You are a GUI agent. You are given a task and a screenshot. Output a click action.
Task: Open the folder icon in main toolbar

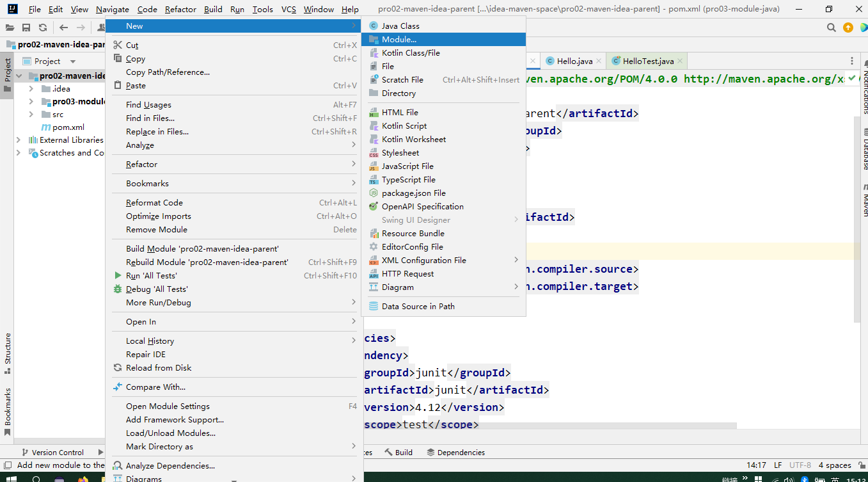(x=10, y=28)
